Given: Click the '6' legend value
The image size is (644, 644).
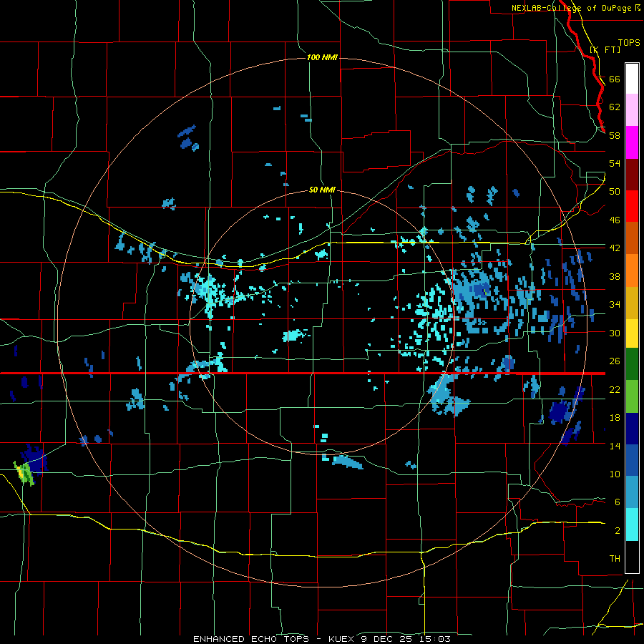Looking at the screenshot, I should 618,502.
